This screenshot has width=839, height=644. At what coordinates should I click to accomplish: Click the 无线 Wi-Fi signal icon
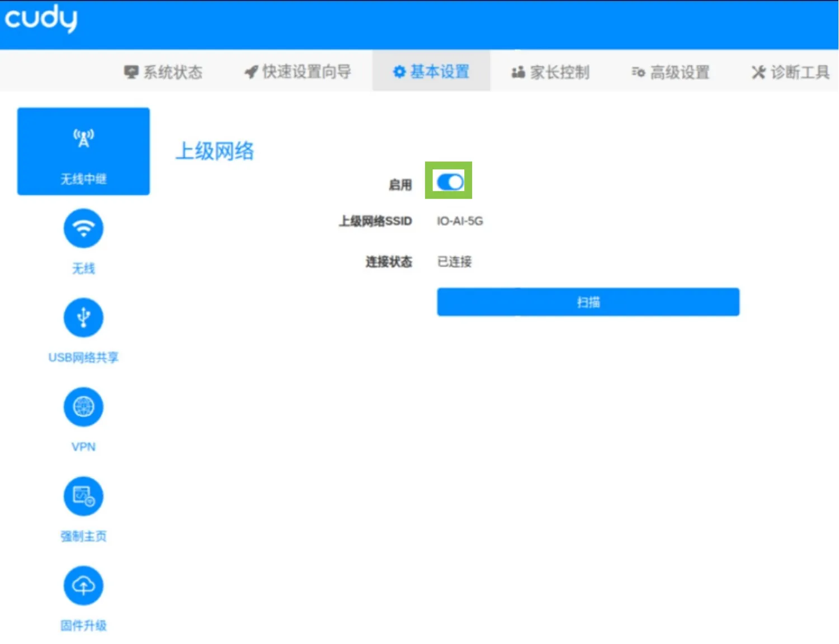pos(83,228)
